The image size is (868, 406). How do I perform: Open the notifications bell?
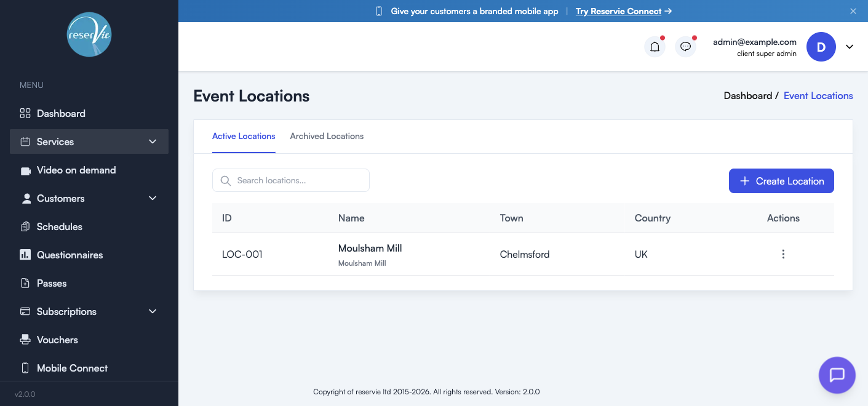(655, 47)
